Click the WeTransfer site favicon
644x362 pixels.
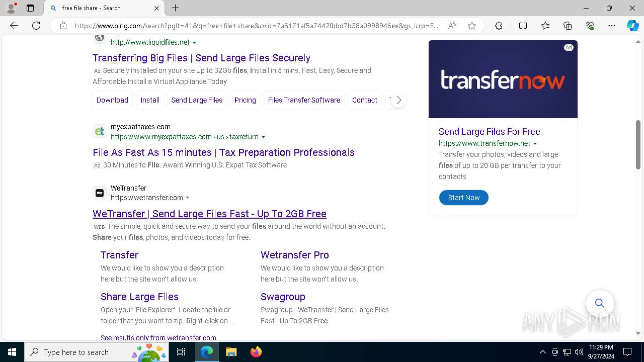100,193
